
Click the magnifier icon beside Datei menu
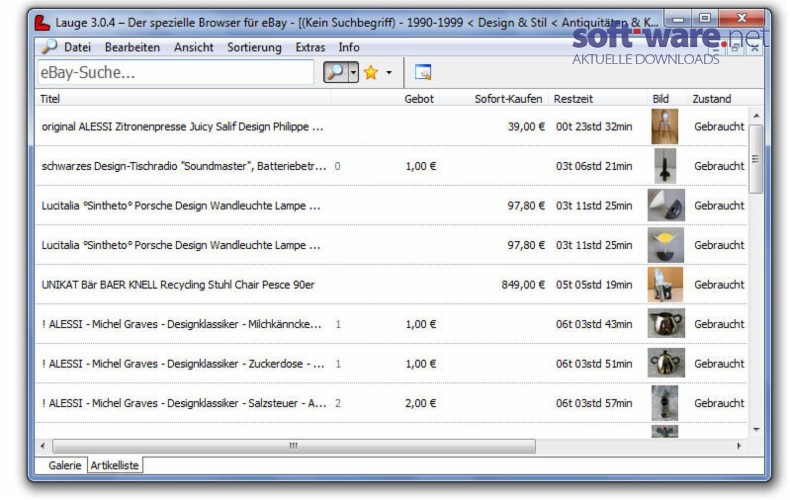pyautogui.click(x=49, y=47)
